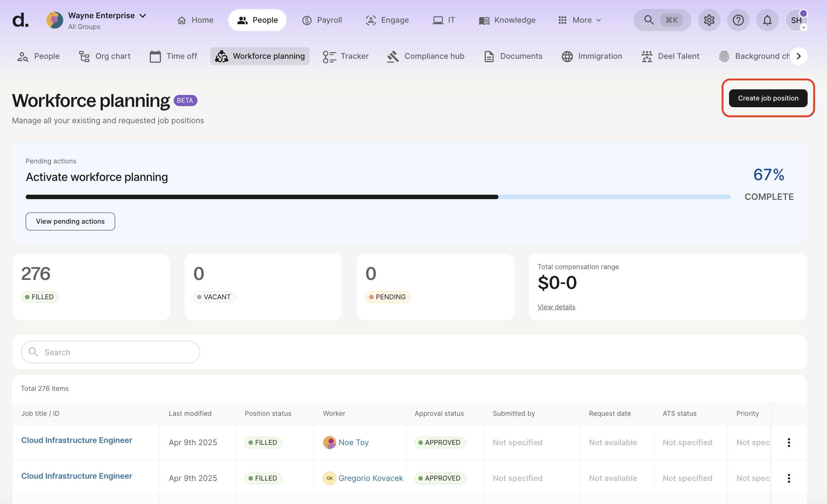Select the 276 FILLED stat card
This screenshot has width=827, height=504.
click(x=91, y=287)
